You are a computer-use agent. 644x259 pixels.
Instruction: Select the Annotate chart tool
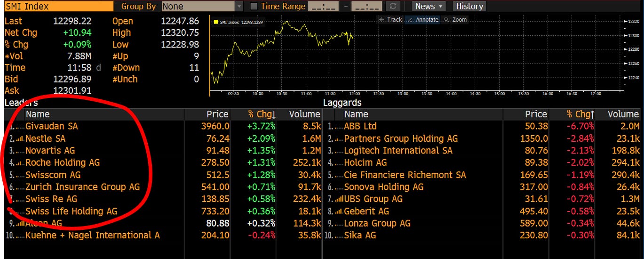coord(422,20)
